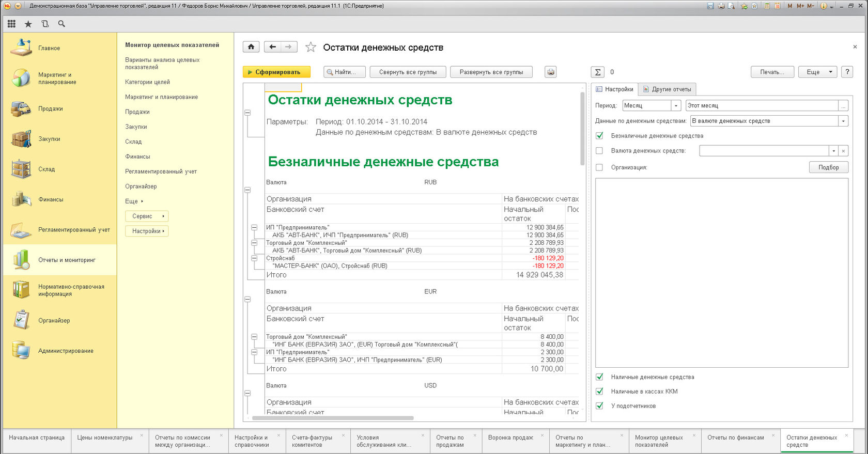Go to the Продажи section
The height and width of the screenshot is (454, 868).
(50, 108)
